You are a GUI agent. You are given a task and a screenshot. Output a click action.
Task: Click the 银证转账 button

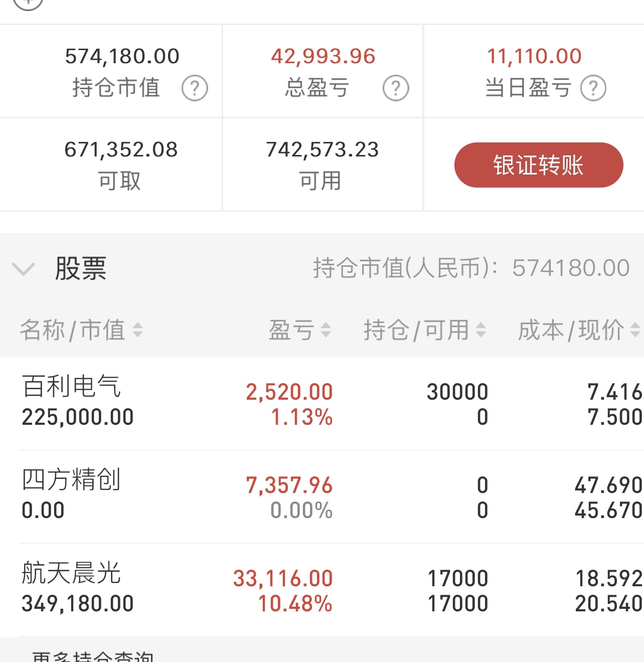click(539, 165)
